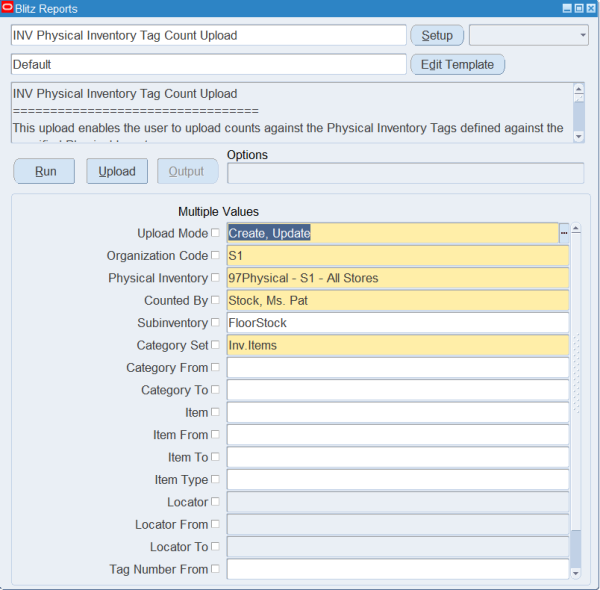The image size is (600, 590).
Task: Maximize the Blitz Reports window
Action: pos(579,8)
